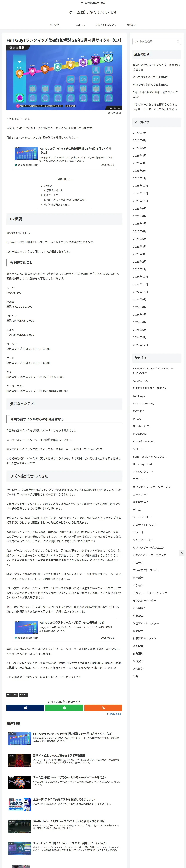
Task: Open the 2024年8月 archive
Action: click(140, 307)
